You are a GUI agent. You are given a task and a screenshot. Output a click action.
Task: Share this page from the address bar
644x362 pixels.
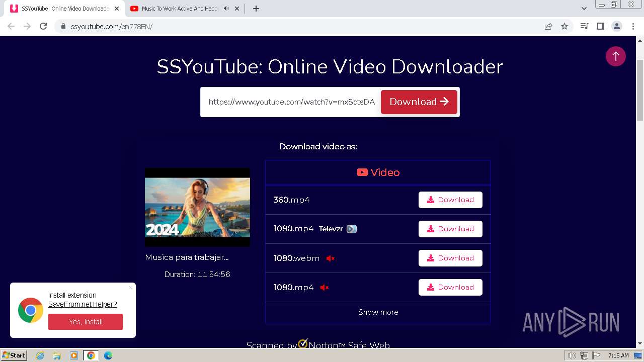548,26
